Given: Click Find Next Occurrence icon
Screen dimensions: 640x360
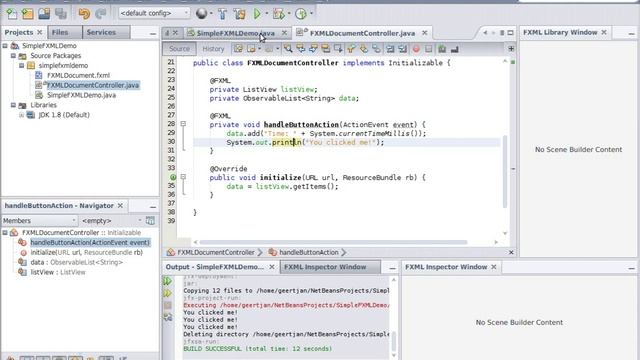Looking at the screenshot, I should pyautogui.click(x=313, y=49).
